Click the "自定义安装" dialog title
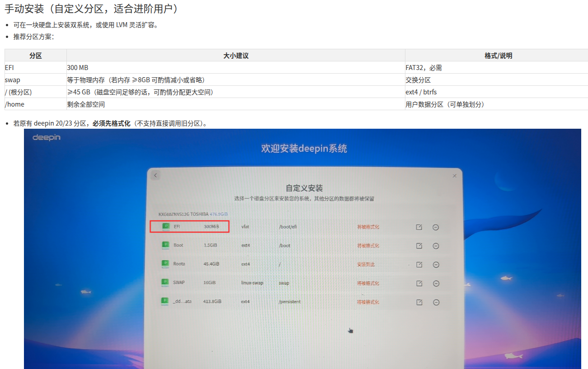 304,188
